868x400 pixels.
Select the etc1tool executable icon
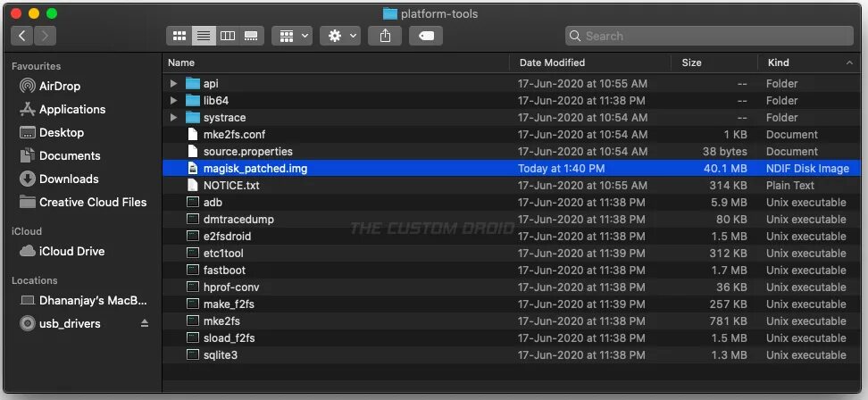click(192, 254)
